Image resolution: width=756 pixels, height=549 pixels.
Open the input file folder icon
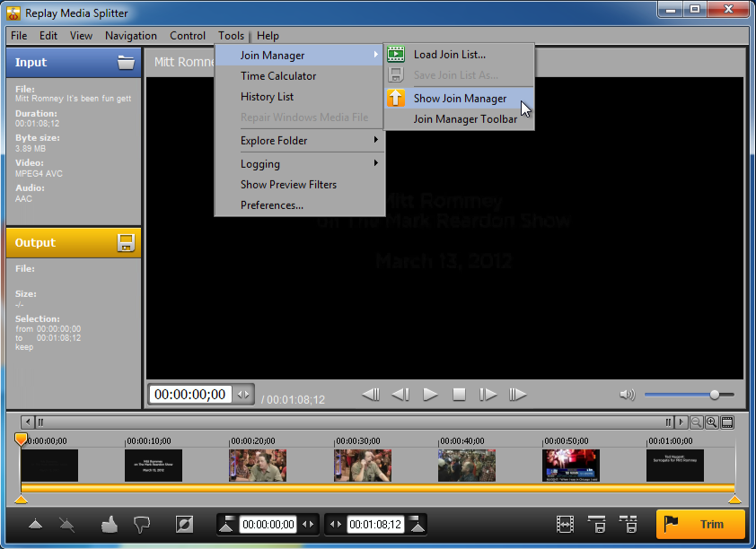(x=126, y=62)
